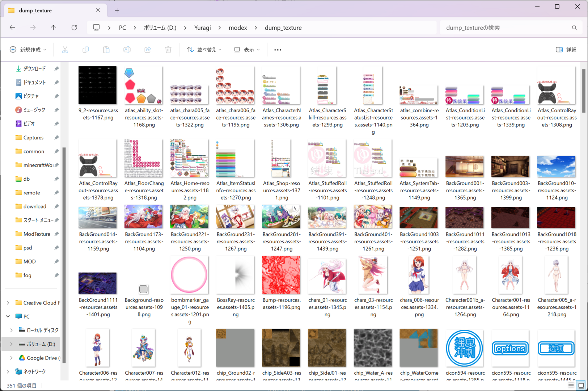This screenshot has width=588, height=391.
Task: Unpin the psd folder pin icon
Action: click(56, 248)
